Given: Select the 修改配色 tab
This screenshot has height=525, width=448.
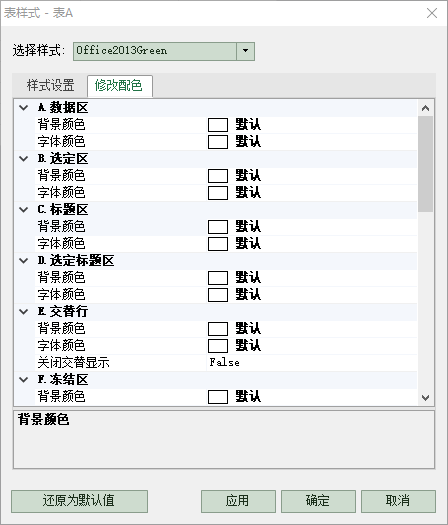Looking at the screenshot, I should point(119,86).
